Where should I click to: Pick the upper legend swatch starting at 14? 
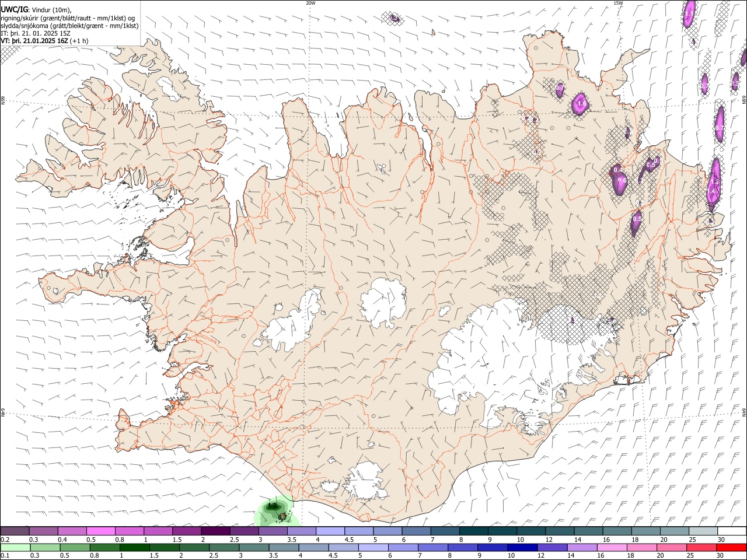588,531
